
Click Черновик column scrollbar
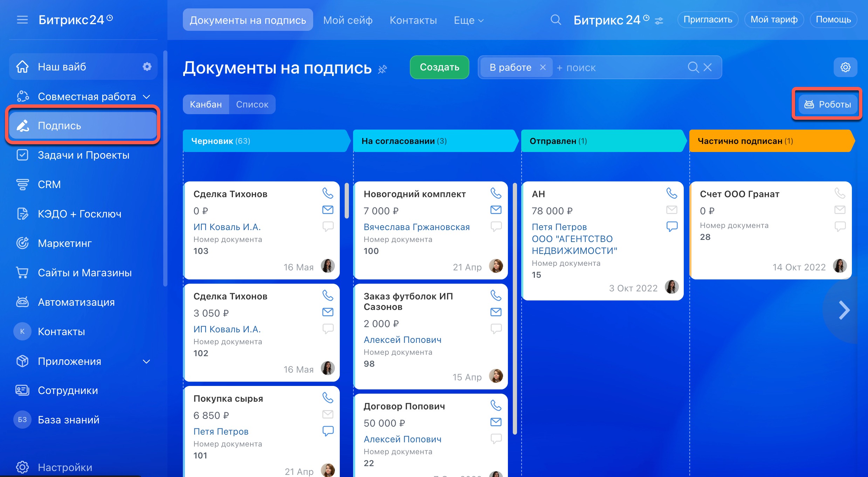pyautogui.click(x=347, y=201)
